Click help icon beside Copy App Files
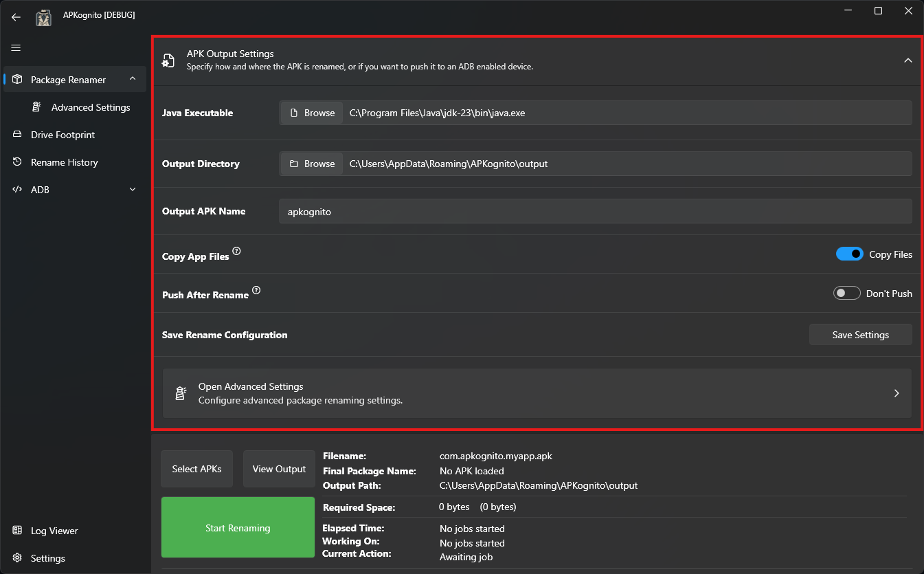 tap(236, 252)
